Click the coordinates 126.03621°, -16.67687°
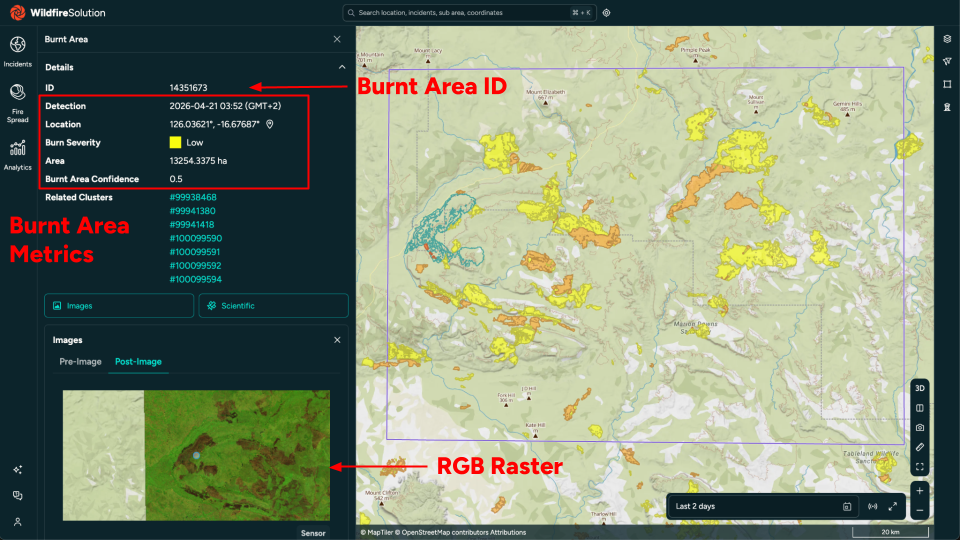This screenshot has height=540, width=960. click(214, 124)
